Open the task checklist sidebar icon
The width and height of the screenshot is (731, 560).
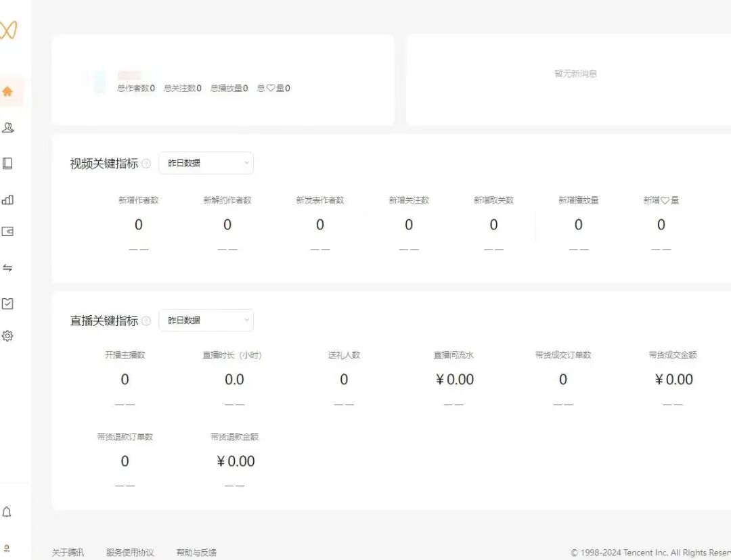(7, 303)
